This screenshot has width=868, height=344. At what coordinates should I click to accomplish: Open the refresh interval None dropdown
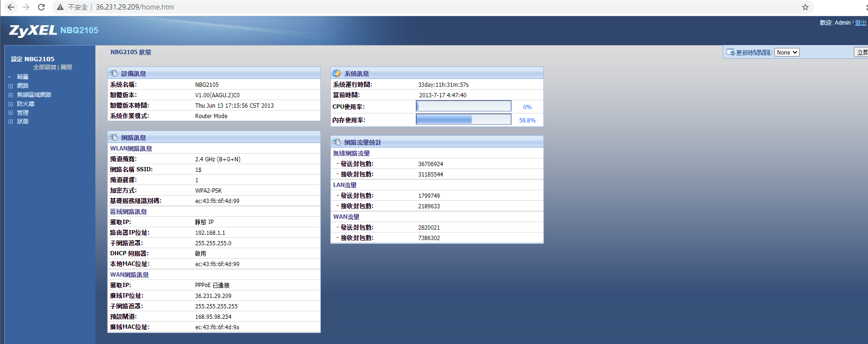[787, 52]
